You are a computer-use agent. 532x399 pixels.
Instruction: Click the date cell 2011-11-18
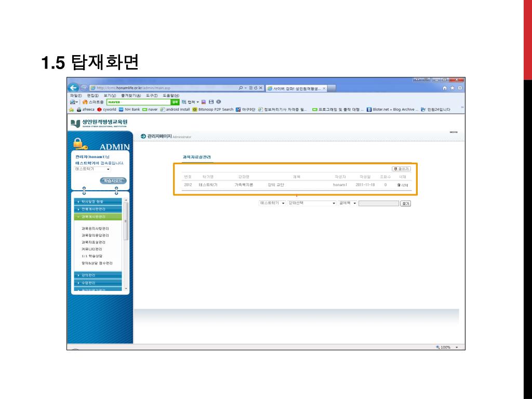coord(365,185)
